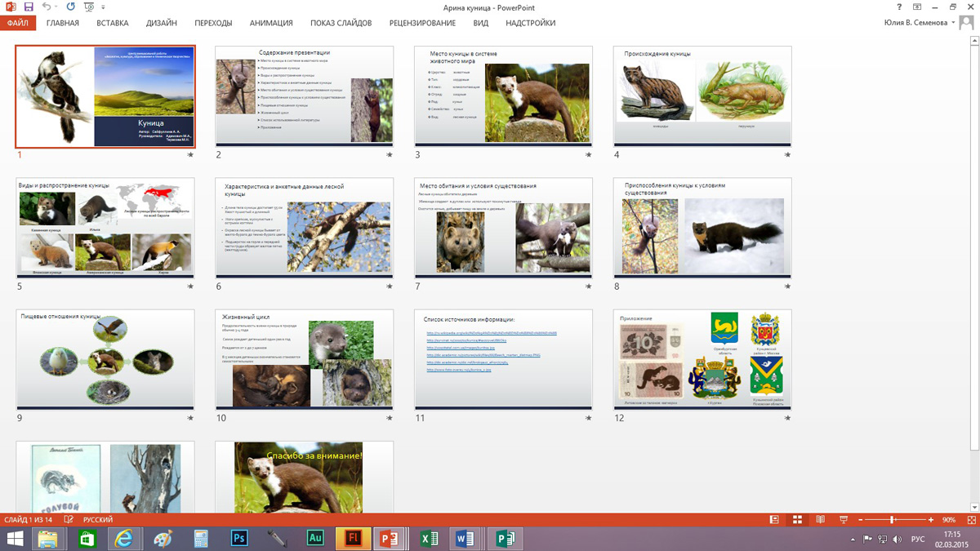980x551 pixels.
Task: Switch to Reading view icon
Action: pos(820,520)
